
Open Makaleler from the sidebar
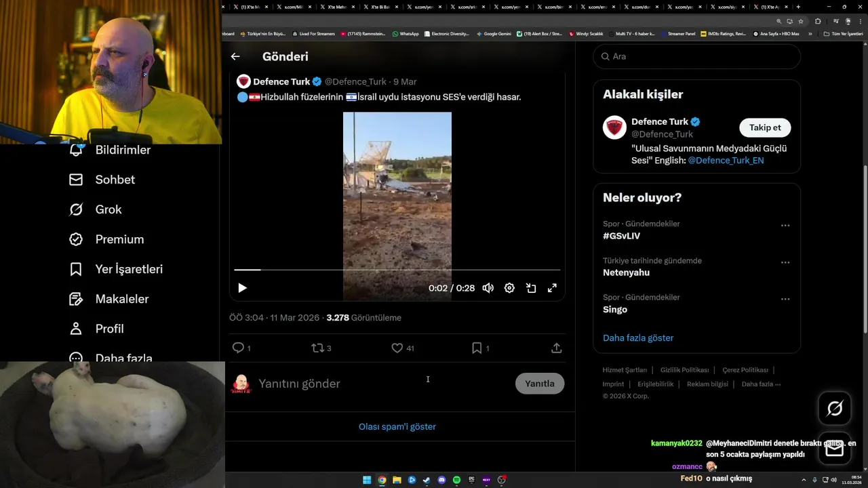108,299
